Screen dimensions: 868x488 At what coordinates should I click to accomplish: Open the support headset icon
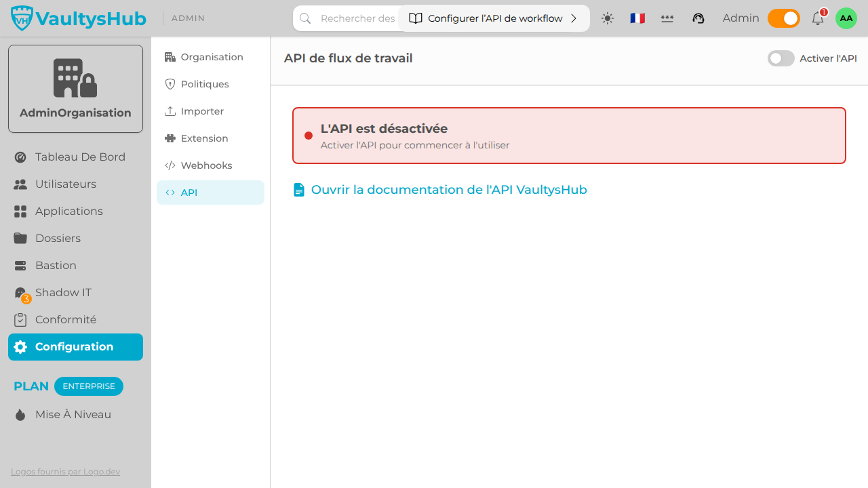pos(698,18)
